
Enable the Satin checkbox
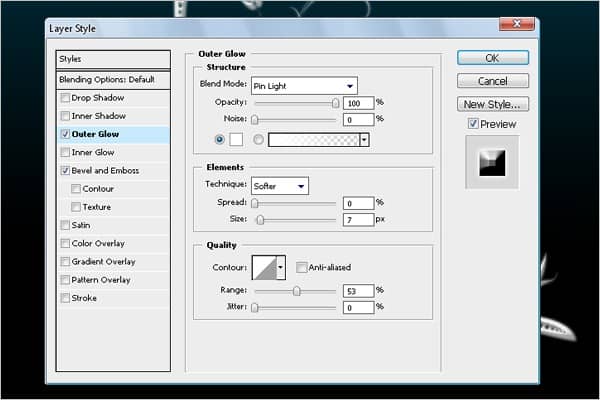65,225
